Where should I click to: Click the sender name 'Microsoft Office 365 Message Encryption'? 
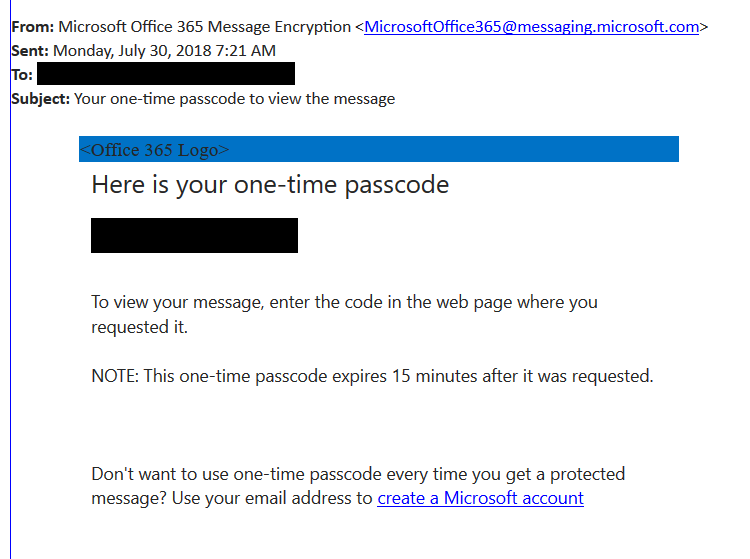[x=204, y=27]
